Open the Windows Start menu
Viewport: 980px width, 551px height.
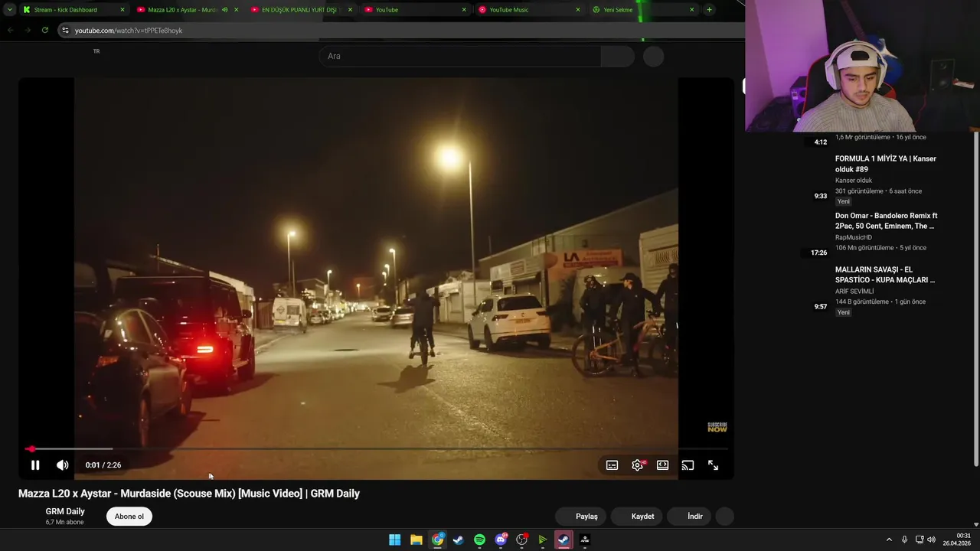point(395,540)
